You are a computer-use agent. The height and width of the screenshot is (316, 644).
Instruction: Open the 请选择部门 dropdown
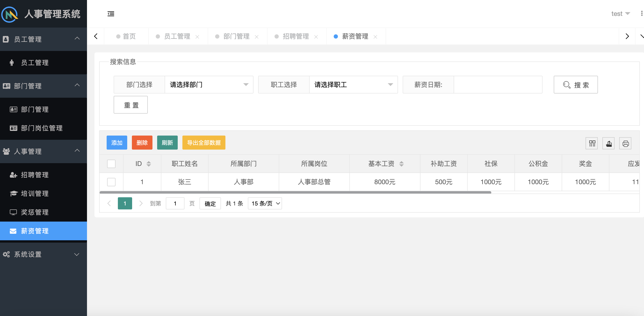click(209, 85)
